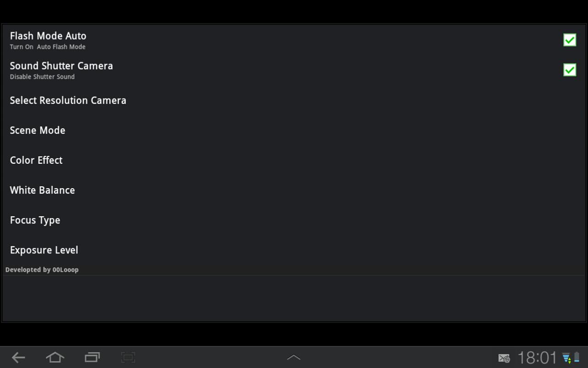This screenshot has height=368, width=588.
Task: Open the email notification icon
Action: pyautogui.click(x=504, y=358)
